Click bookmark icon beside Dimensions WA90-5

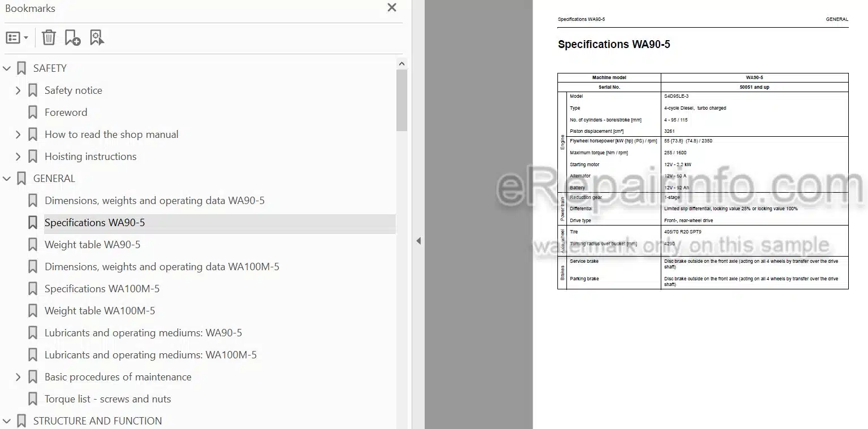pyautogui.click(x=33, y=201)
